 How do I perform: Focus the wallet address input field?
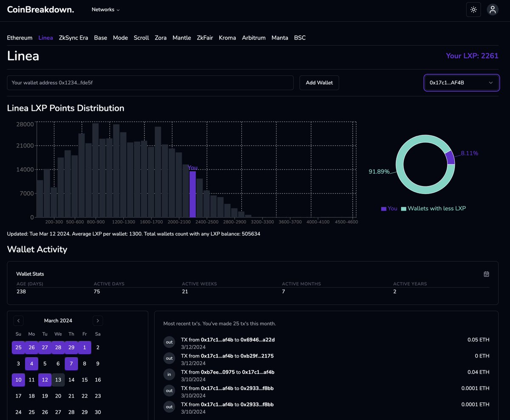pos(150,83)
